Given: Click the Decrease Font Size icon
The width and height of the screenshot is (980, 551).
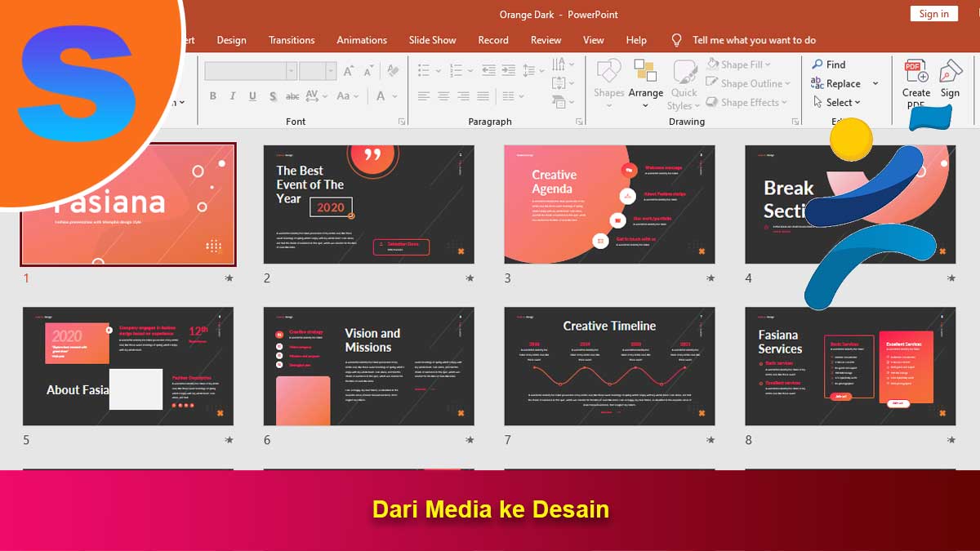Looking at the screenshot, I should coord(368,72).
